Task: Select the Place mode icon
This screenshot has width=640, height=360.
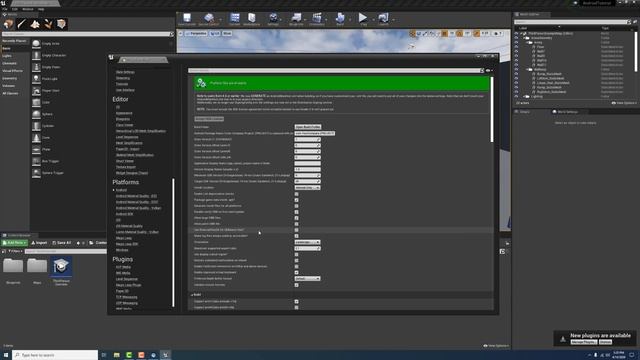Action: coord(8,24)
